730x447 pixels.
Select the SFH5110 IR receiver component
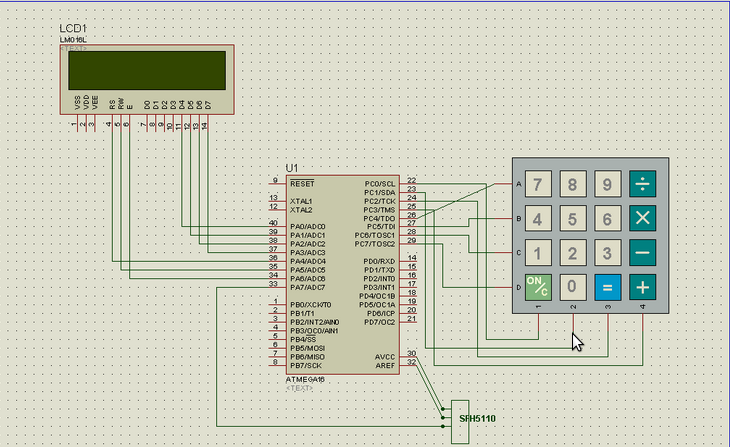pos(460,422)
